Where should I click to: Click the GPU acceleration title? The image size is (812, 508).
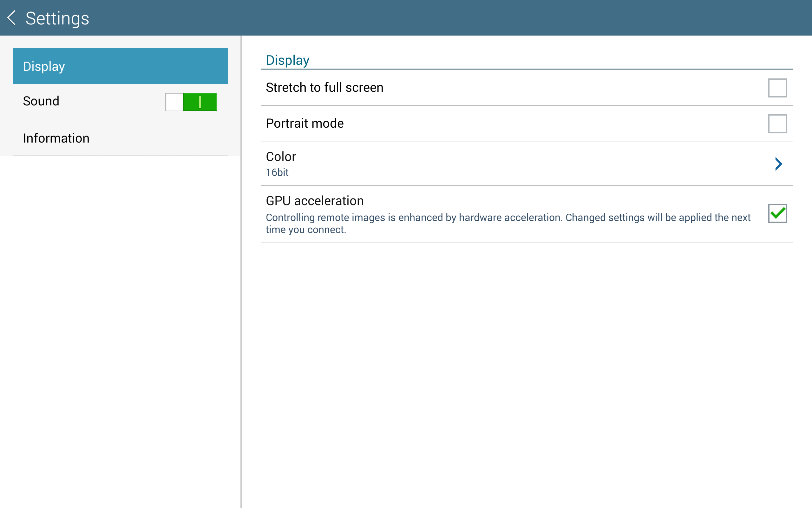tap(315, 201)
